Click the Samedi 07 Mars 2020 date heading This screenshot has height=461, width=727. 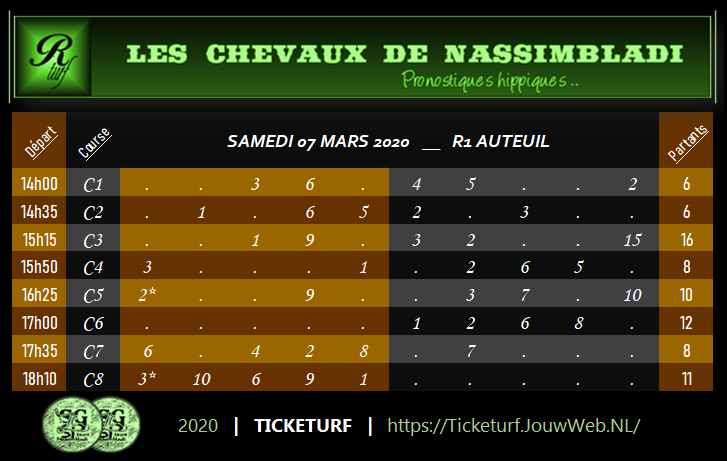click(x=318, y=142)
